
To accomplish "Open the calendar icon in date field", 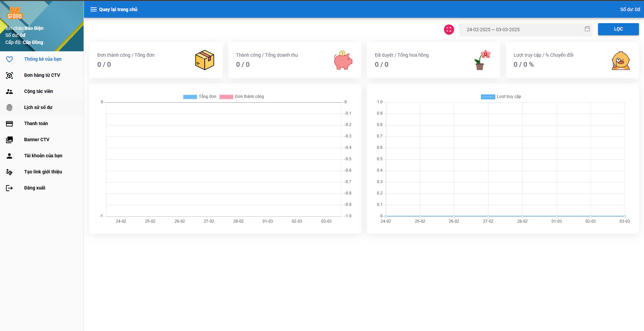I will click(x=587, y=29).
